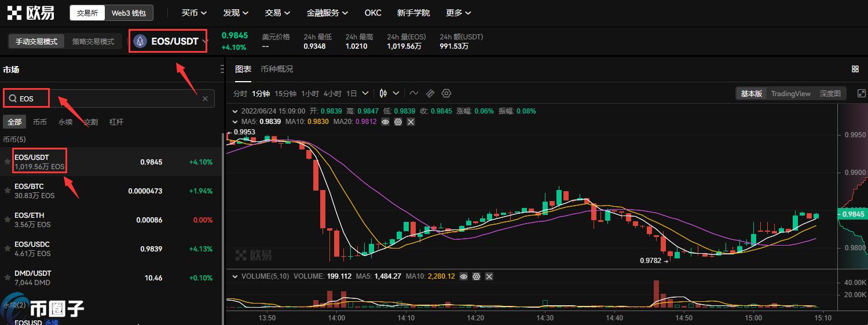
Task: Open 买币 dropdown menu
Action: 194,13
